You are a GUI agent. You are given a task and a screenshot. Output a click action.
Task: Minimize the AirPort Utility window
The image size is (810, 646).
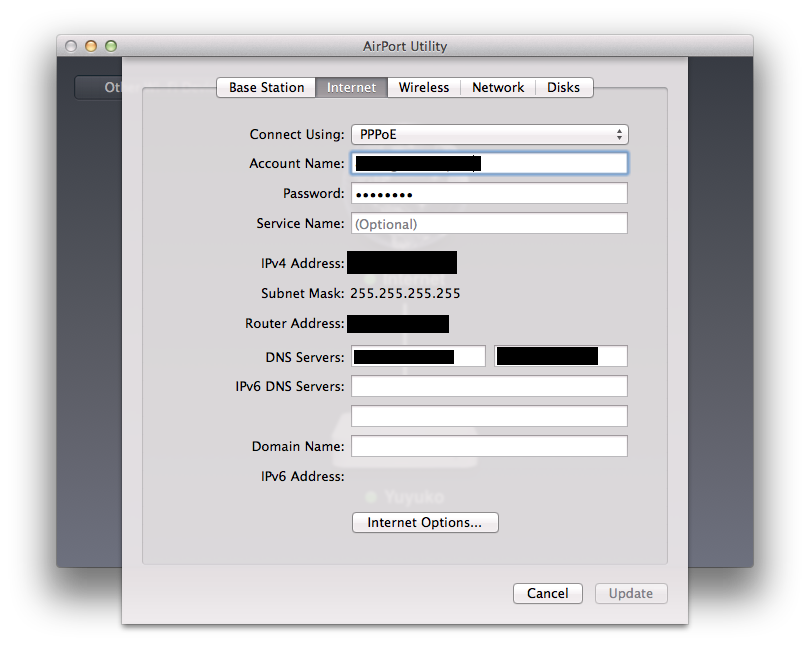click(x=91, y=46)
